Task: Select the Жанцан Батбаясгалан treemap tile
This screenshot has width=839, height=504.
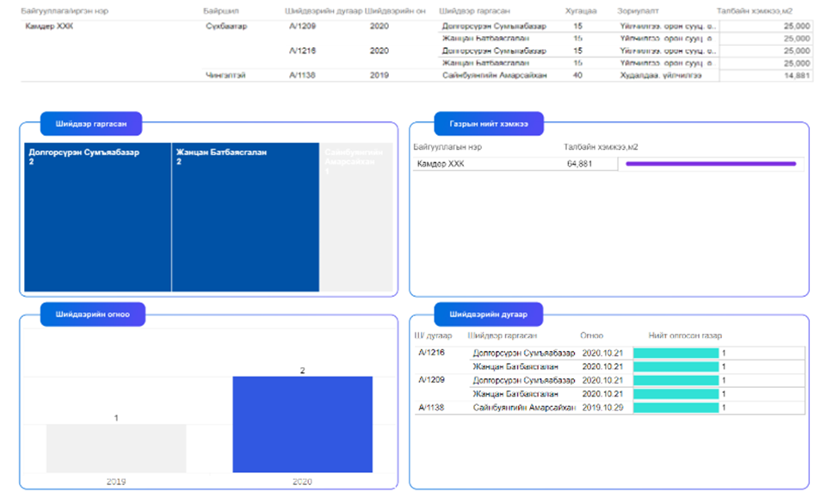Action: tap(245, 217)
